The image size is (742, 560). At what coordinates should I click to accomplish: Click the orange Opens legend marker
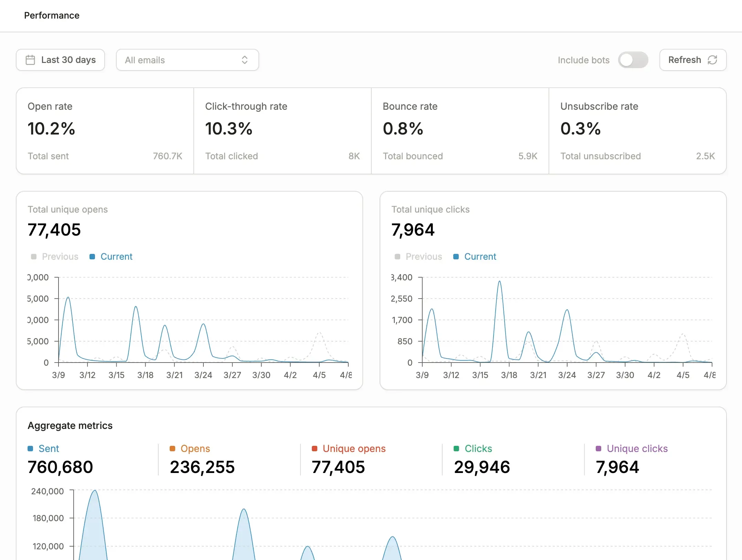click(x=173, y=449)
